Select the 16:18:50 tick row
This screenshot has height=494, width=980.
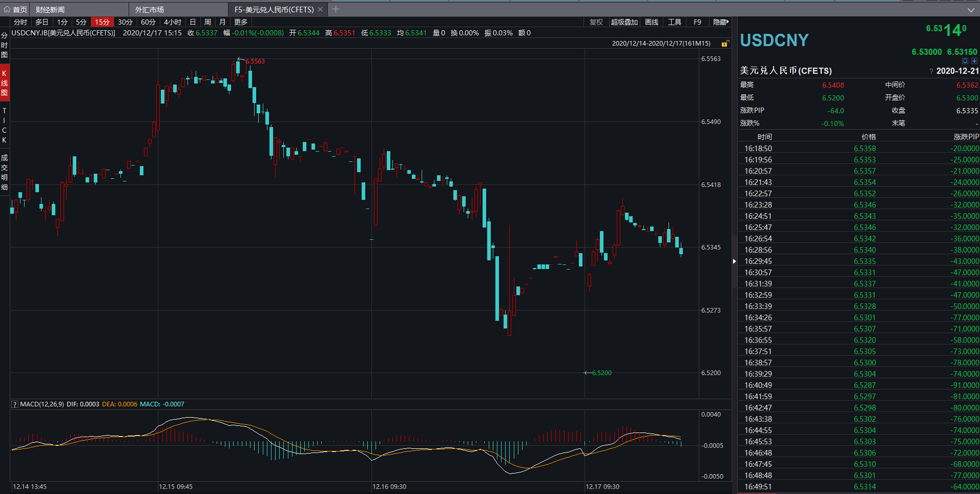859,149
